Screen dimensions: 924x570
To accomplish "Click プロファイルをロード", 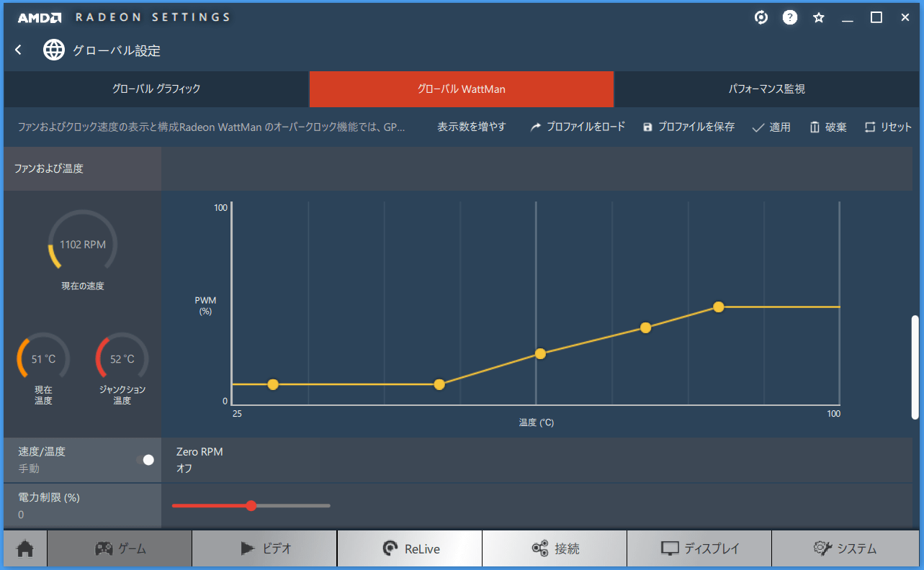I will (578, 127).
